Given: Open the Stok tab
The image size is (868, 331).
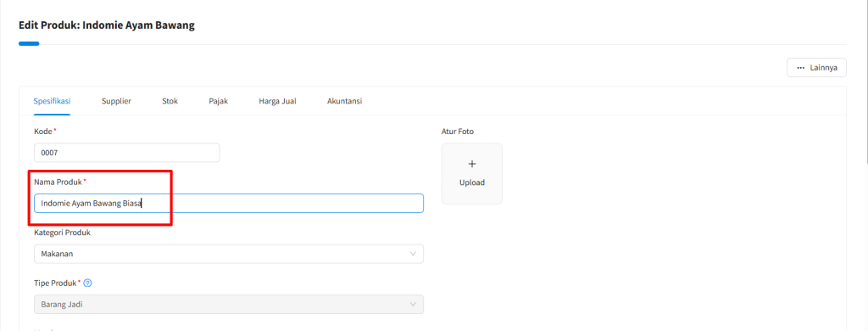Looking at the screenshot, I should point(170,102).
